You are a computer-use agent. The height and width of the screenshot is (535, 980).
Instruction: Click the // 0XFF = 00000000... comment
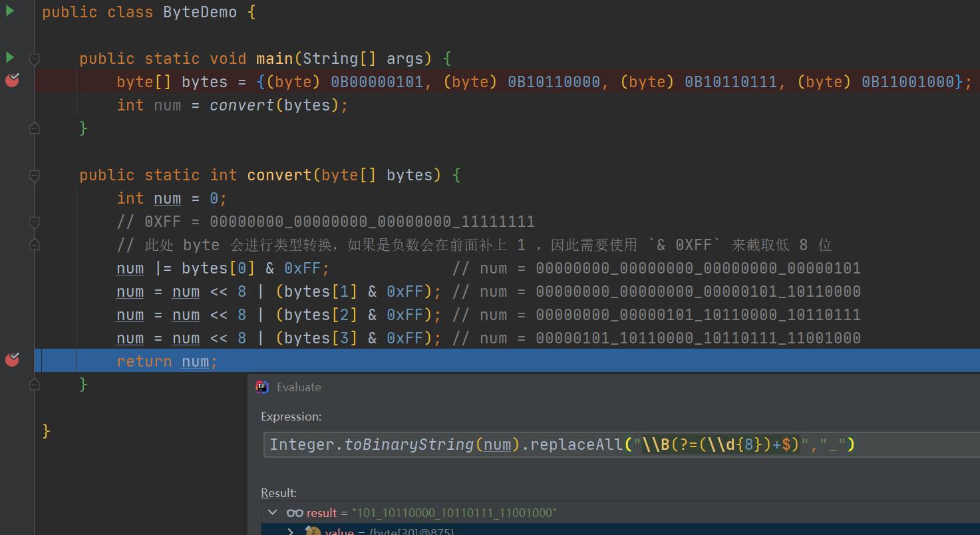tap(326, 222)
